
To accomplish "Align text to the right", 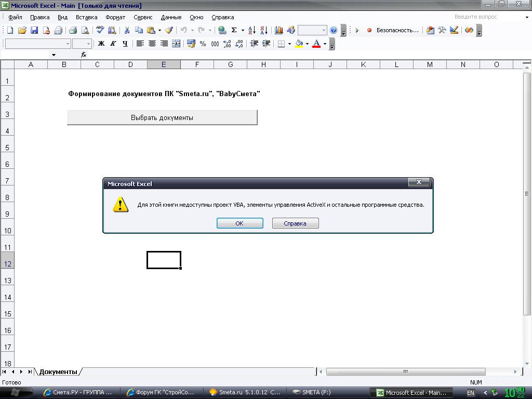I will (164, 44).
